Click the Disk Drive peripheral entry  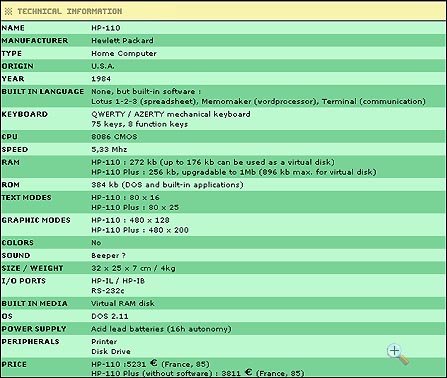tap(111, 351)
